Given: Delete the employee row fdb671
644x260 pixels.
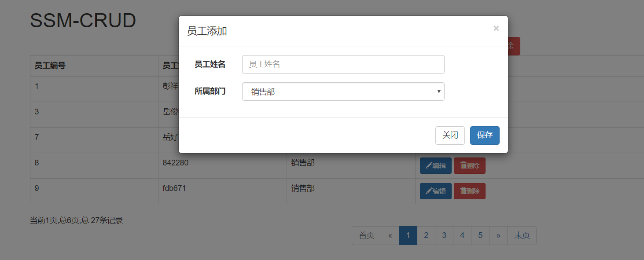Looking at the screenshot, I should pos(470,191).
